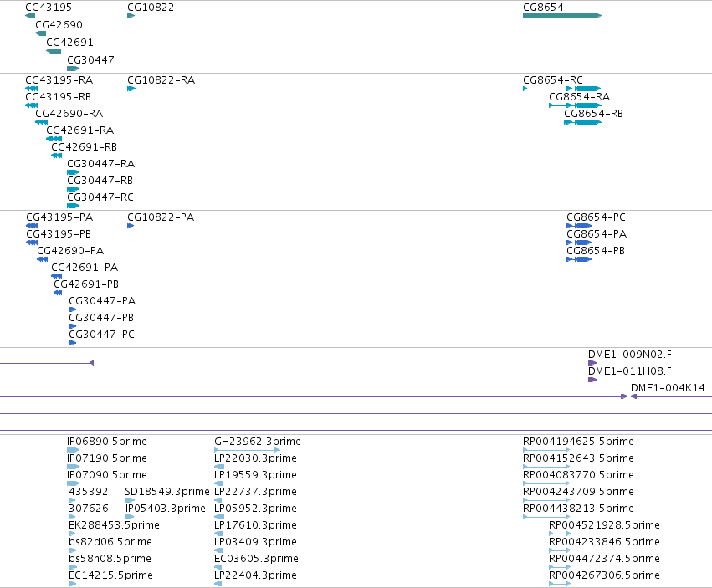Select transcript CG30447-RB
This screenshot has height=588, width=712.
[x=100, y=181]
